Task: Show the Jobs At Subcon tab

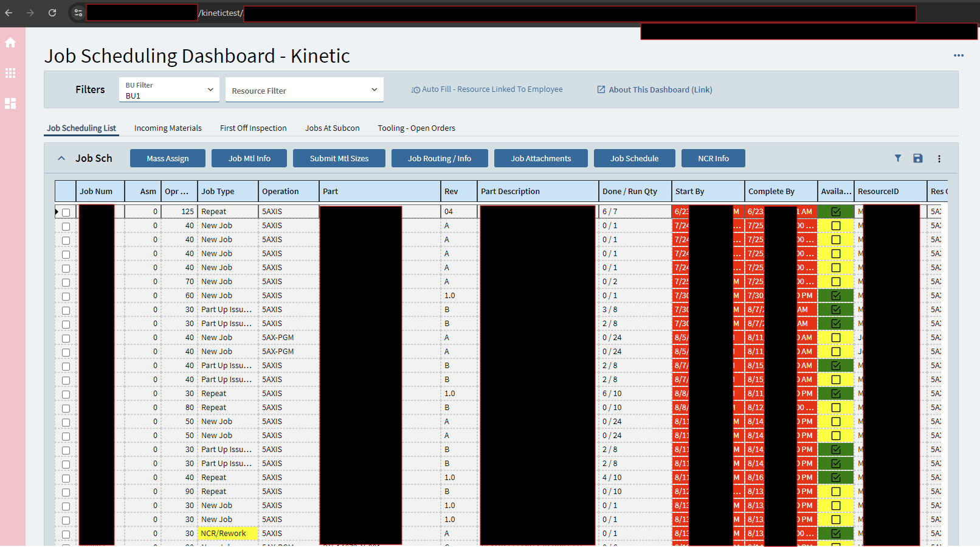Action: [333, 128]
